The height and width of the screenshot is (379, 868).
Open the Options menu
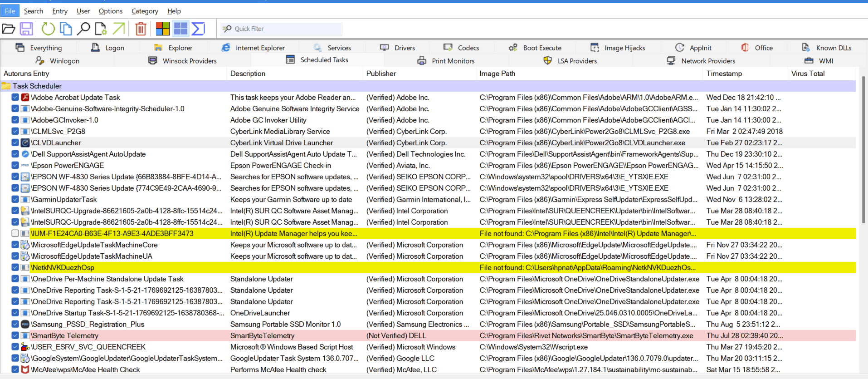(x=111, y=11)
